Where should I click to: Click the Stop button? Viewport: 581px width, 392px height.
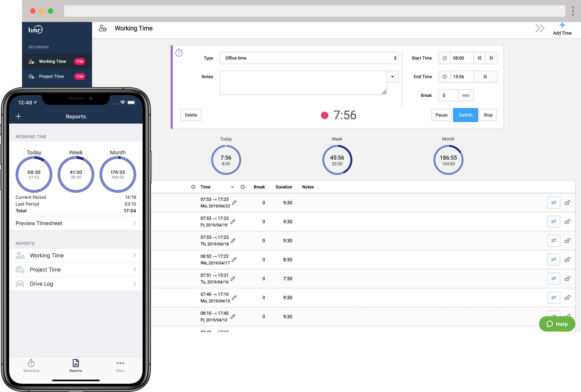(x=488, y=115)
